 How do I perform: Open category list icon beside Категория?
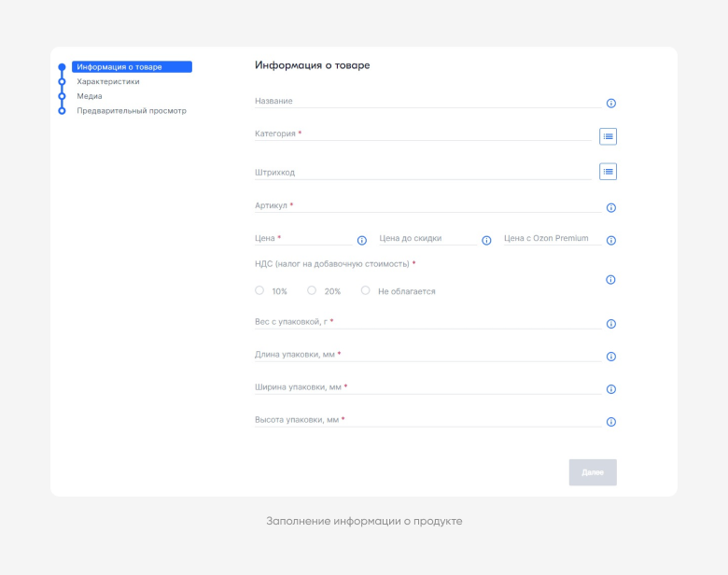(x=608, y=136)
